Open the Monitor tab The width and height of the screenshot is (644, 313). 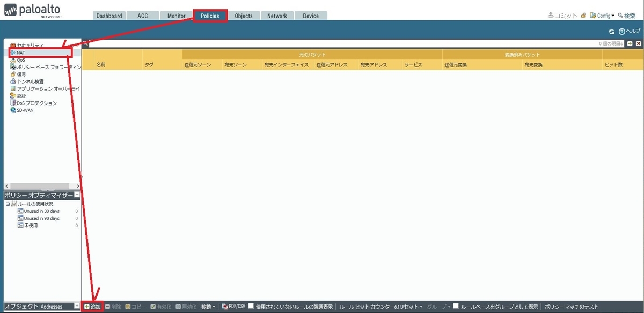tap(176, 16)
